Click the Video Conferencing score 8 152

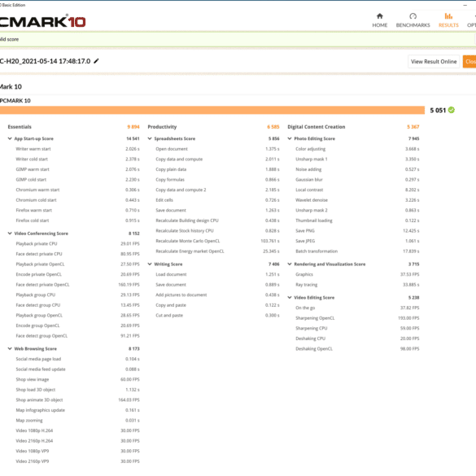coord(134,234)
